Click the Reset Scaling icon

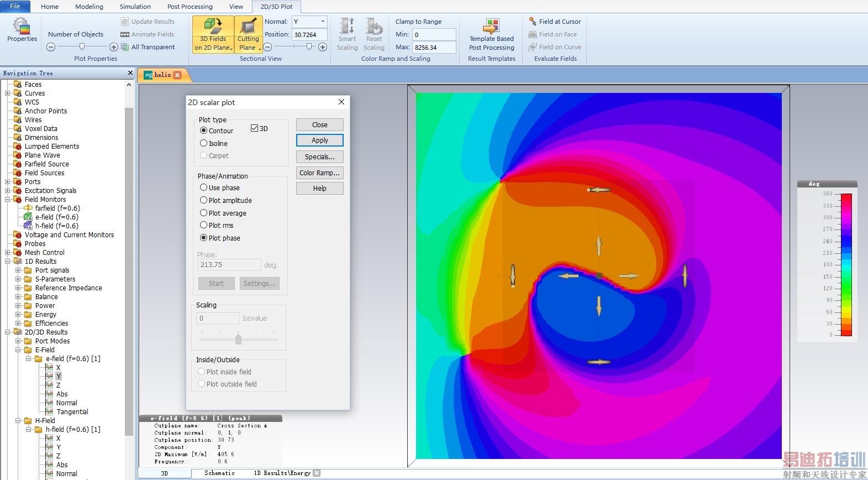(x=374, y=34)
